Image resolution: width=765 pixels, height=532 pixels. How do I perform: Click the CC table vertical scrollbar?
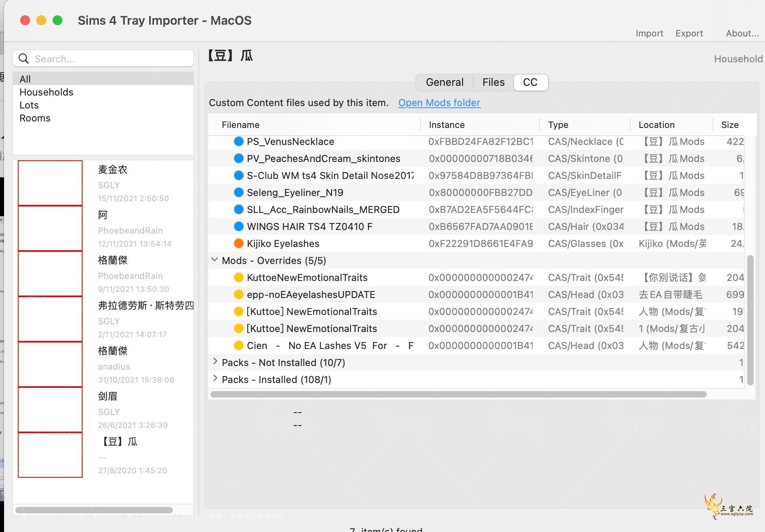[x=750, y=320]
